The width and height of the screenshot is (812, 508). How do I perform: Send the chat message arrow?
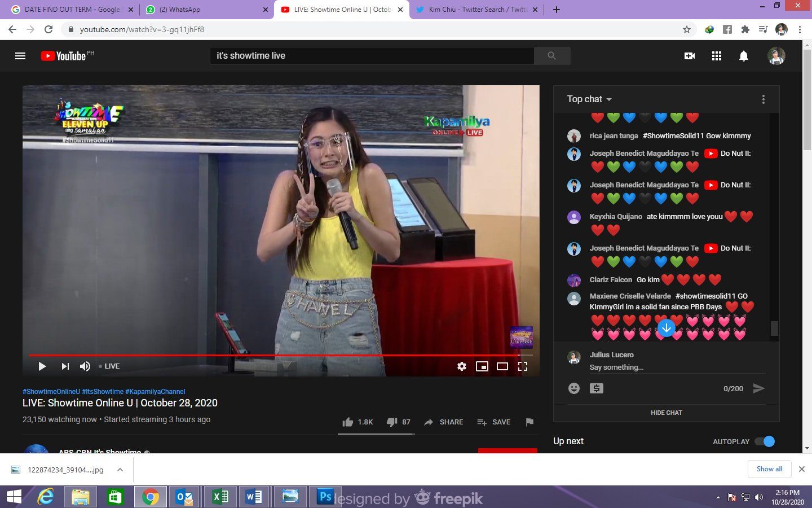coord(759,388)
